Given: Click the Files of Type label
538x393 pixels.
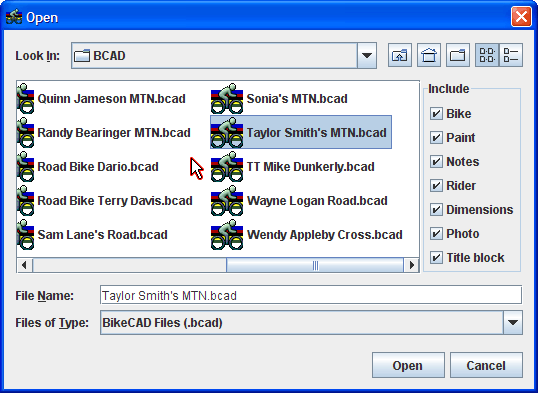Looking at the screenshot, I should pos(52,323).
